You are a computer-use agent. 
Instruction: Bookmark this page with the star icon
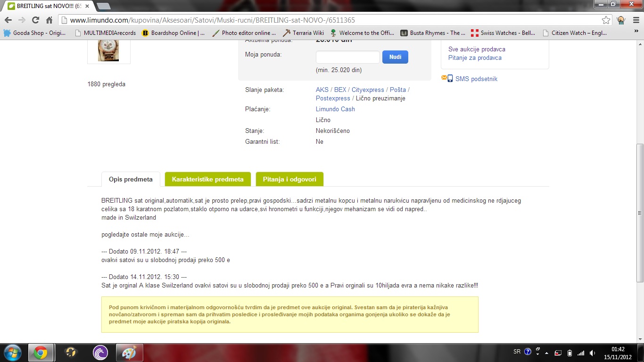click(606, 20)
